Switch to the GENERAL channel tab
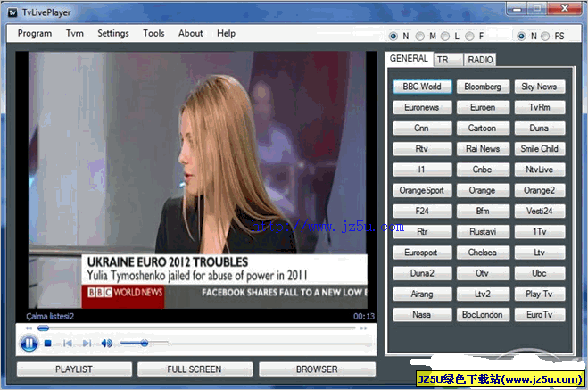Screen dimensions: 588x390 pos(409,59)
